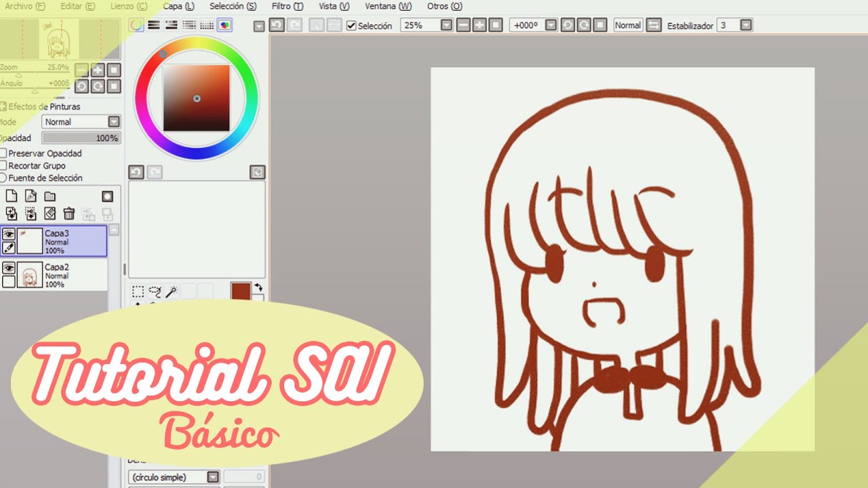Open dropdown arrow right of color panel toggles
This screenshot has width=868, height=488.
tap(258, 26)
